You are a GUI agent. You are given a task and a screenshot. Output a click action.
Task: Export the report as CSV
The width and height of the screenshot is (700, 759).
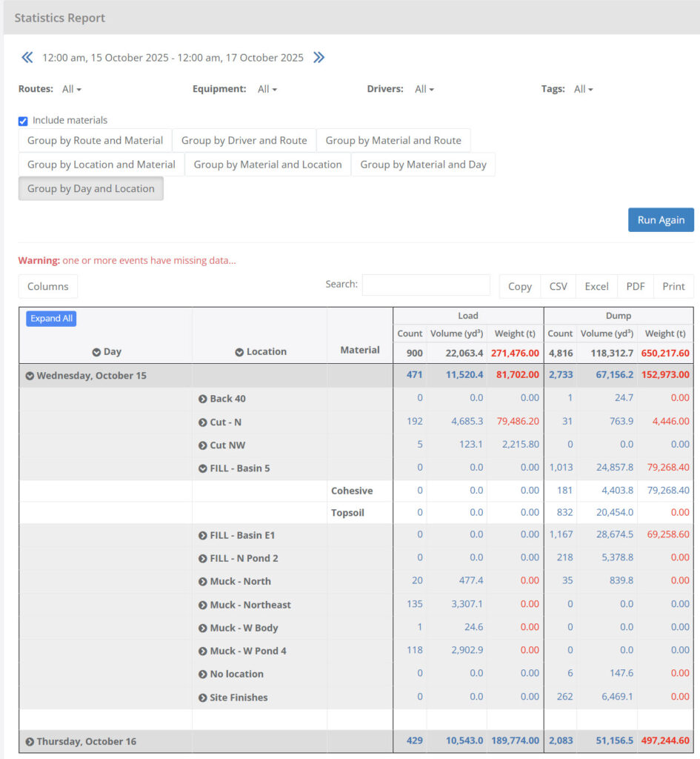[558, 286]
